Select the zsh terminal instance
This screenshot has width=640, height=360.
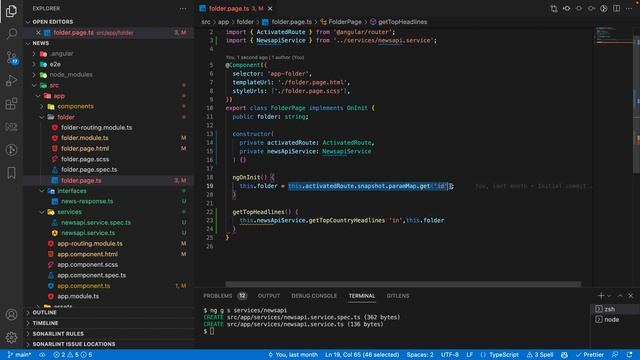pyautogui.click(x=615, y=309)
